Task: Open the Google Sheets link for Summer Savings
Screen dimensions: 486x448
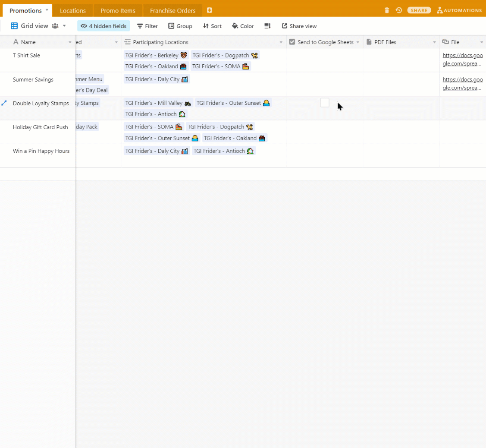Action: [462, 83]
